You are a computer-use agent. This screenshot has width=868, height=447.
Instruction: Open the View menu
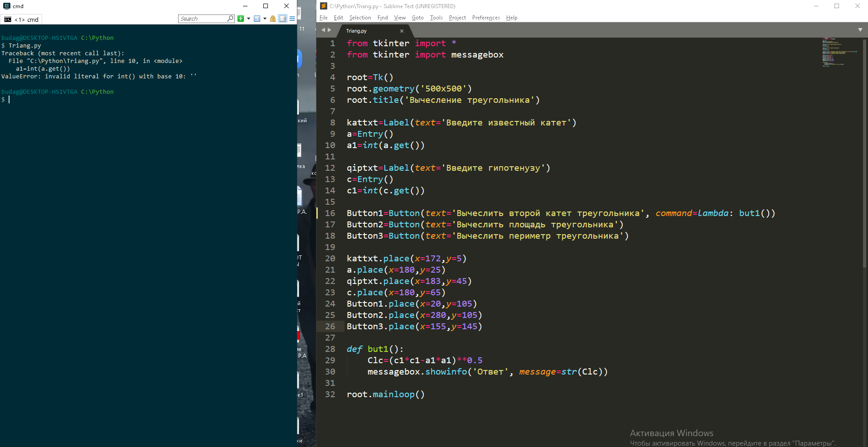(400, 18)
